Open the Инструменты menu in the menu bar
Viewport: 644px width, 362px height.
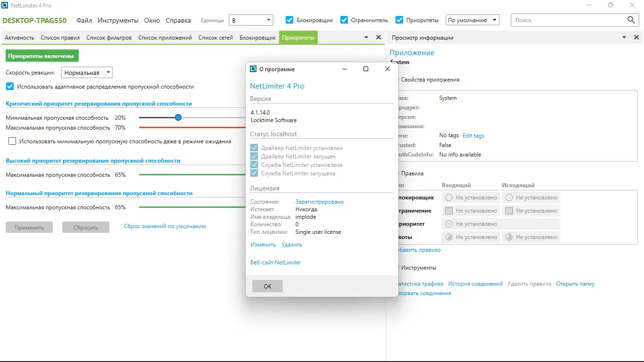point(118,20)
